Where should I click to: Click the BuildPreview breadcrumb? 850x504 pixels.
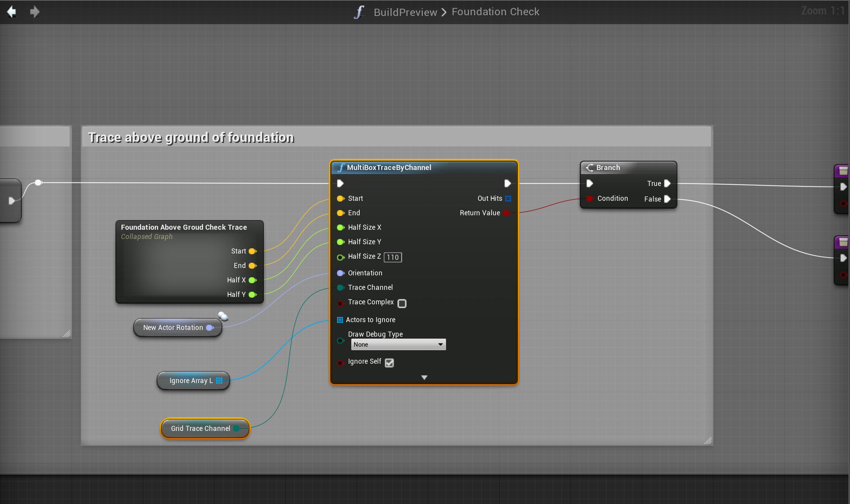pyautogui.click(x=405, y=12)
